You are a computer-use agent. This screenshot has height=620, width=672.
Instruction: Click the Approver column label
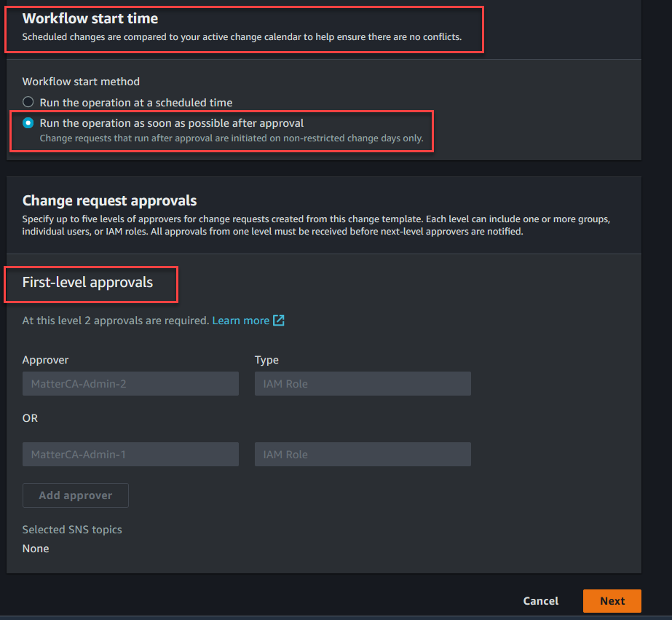tap(45, 359)
